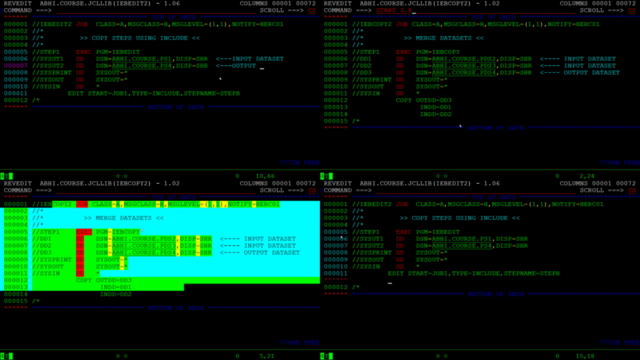Click the SCROLL value in lower-left IEBCOPY2 session
The width and height of the screenshot is (640, 360).
[312, 191]
